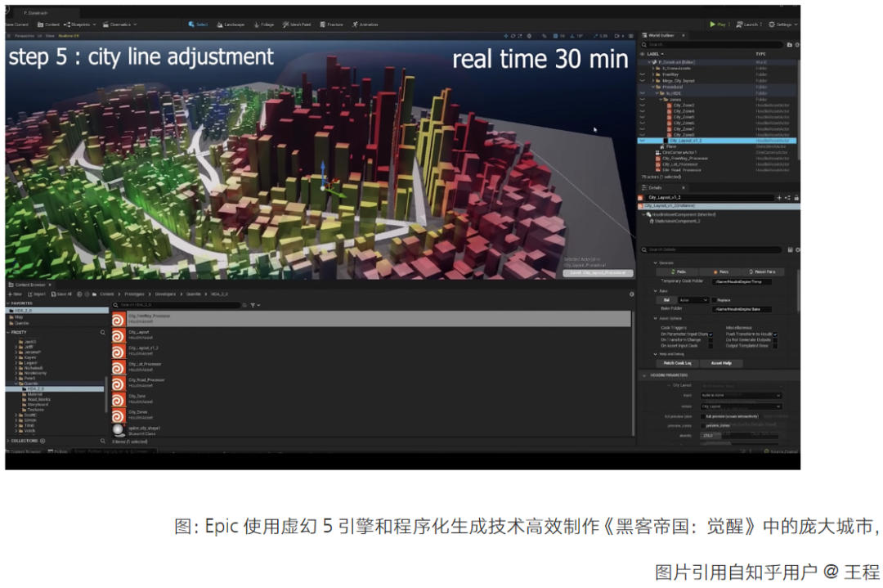The image size is (883, 588).
Task: Open the Show viewport menu
Action: [50, 35]
